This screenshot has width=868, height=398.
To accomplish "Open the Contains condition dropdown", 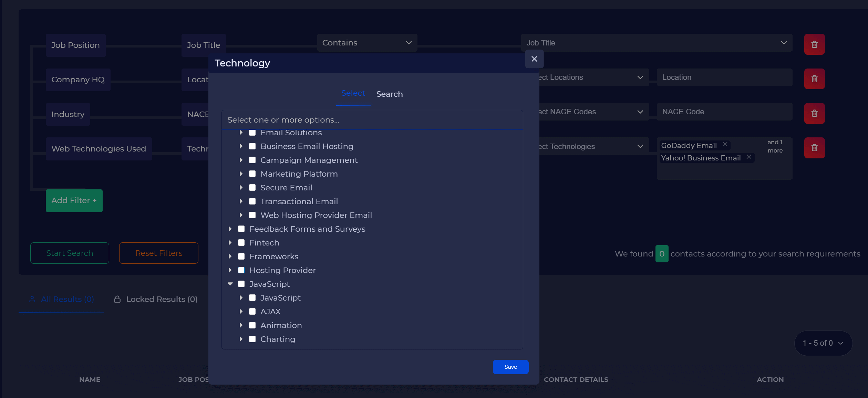I will click(367, 43).
